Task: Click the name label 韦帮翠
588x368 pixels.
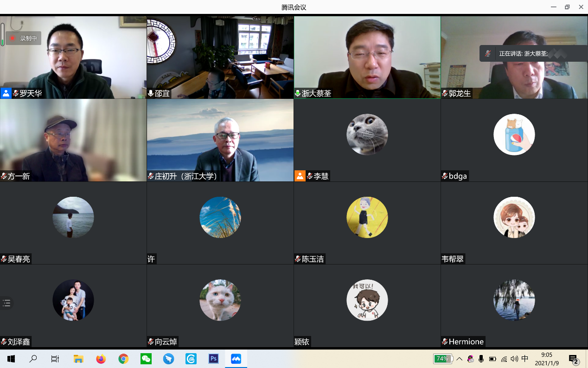Action: pos(453,259)
